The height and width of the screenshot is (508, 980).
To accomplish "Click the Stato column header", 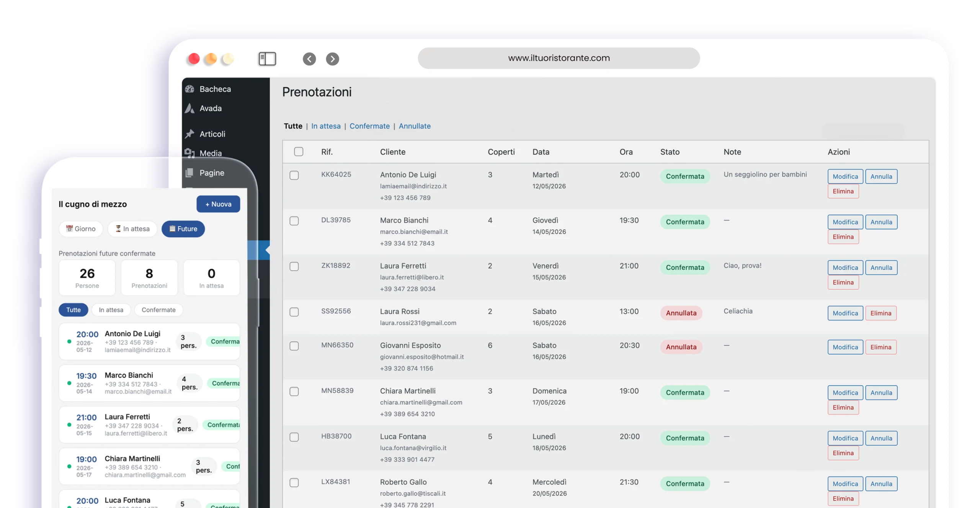I will click(x=670, y=152).
